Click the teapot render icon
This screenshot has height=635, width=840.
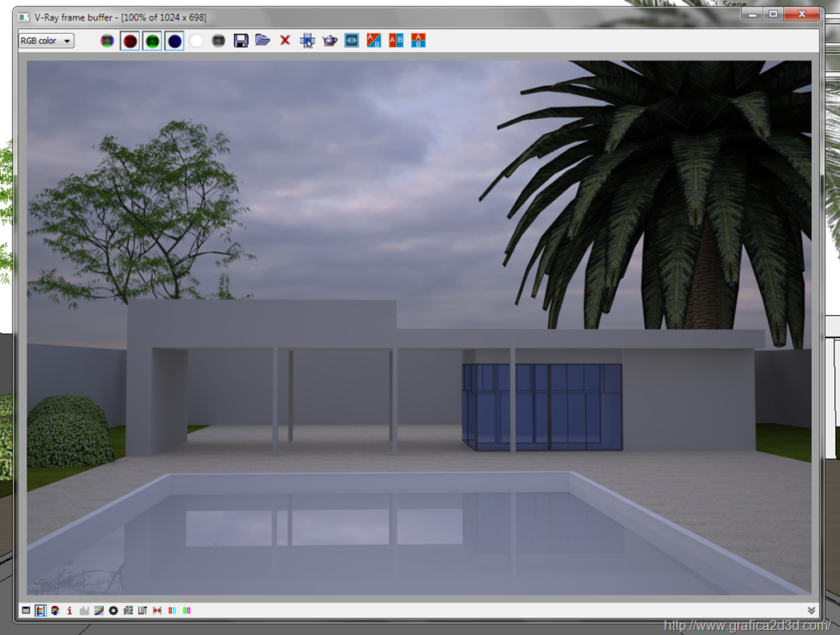pyautogui.click(x=330, y=41)
